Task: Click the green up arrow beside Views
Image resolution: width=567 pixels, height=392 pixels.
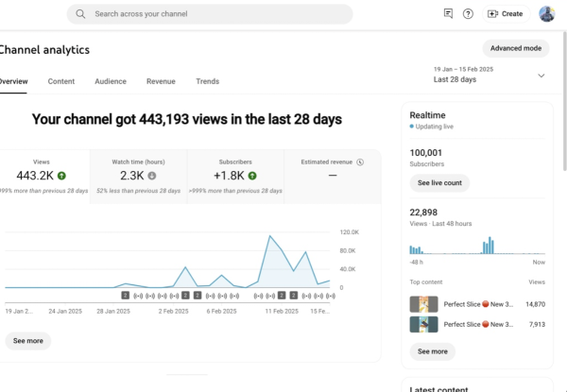Action: (61, 176)
